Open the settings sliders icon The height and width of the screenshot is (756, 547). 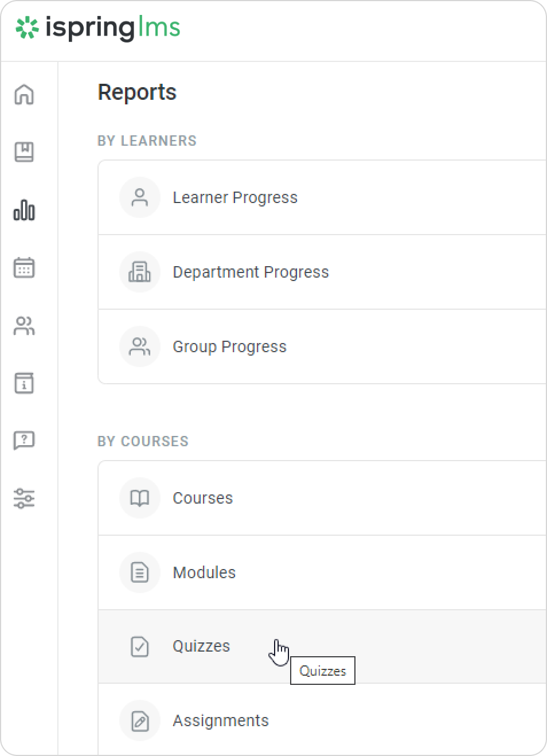(24, 498)
